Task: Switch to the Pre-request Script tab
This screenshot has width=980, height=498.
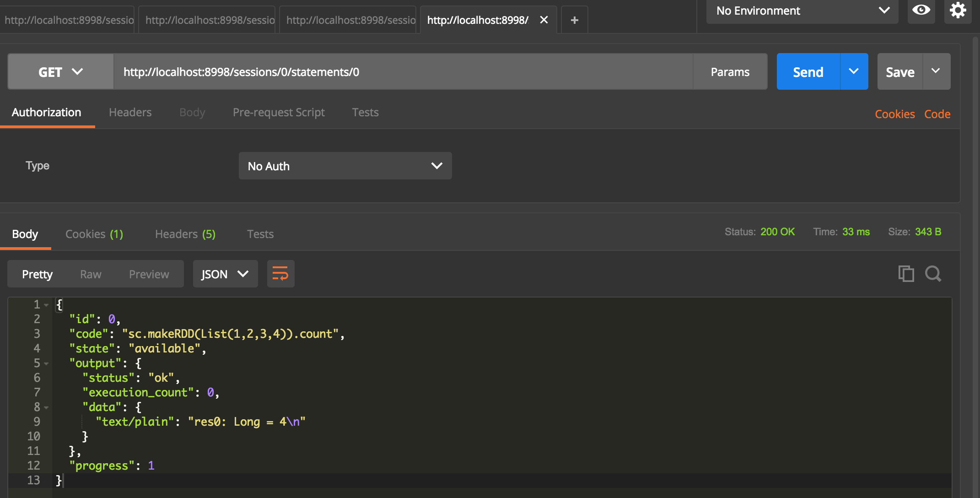Action: [x=279, y=112]
